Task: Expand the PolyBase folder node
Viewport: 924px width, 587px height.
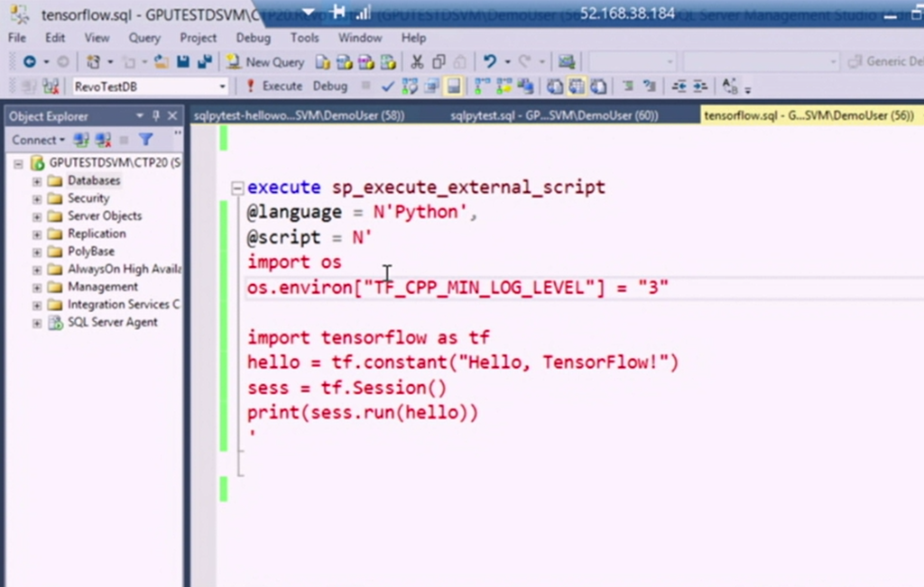Action: 36,252
